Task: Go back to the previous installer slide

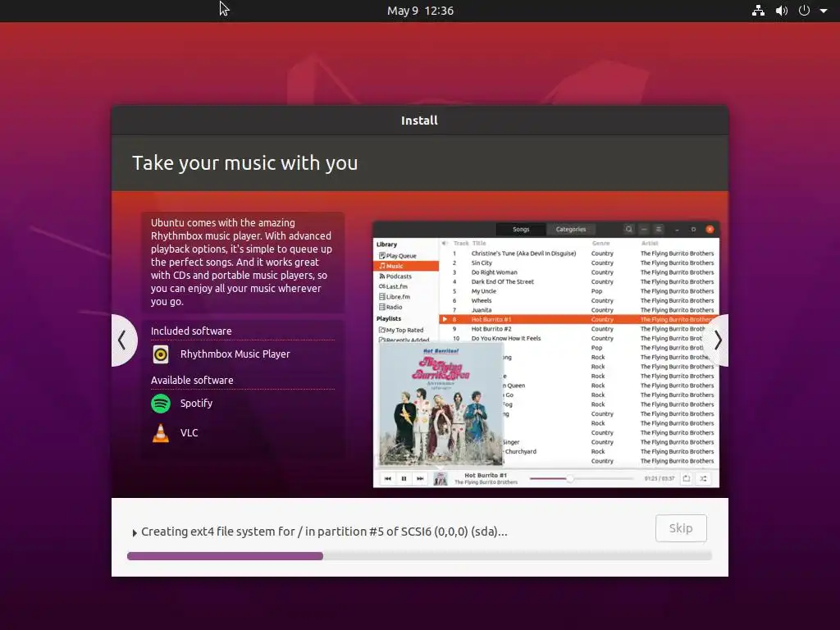Action: [123, 340]
